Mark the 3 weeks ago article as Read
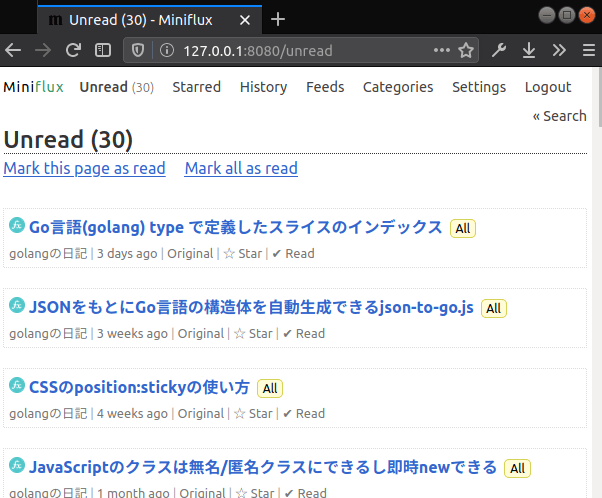This screenshot has width=602, height=498. pos(304,334)
